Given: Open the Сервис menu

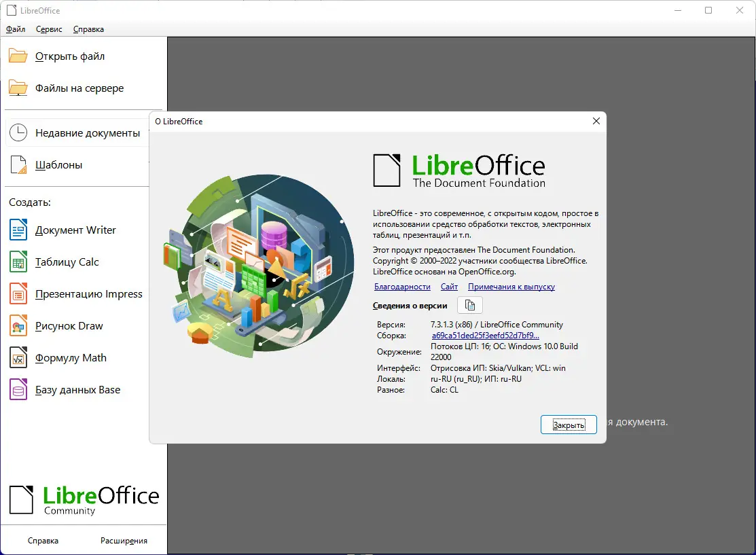Looking at the screenshot, I should [49, 29].
